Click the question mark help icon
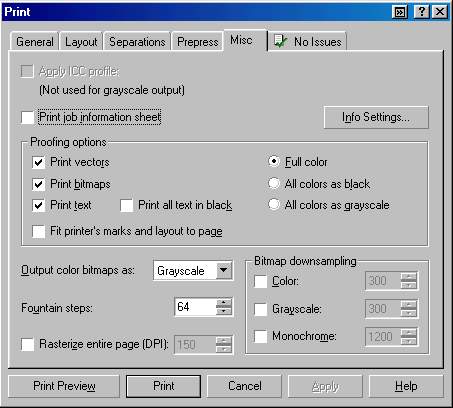The width and height of the screenshot is (453, 408). point(421,12)
